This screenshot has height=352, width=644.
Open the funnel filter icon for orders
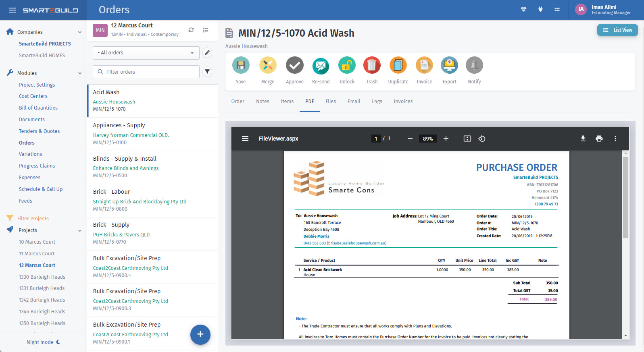point(207,72)
